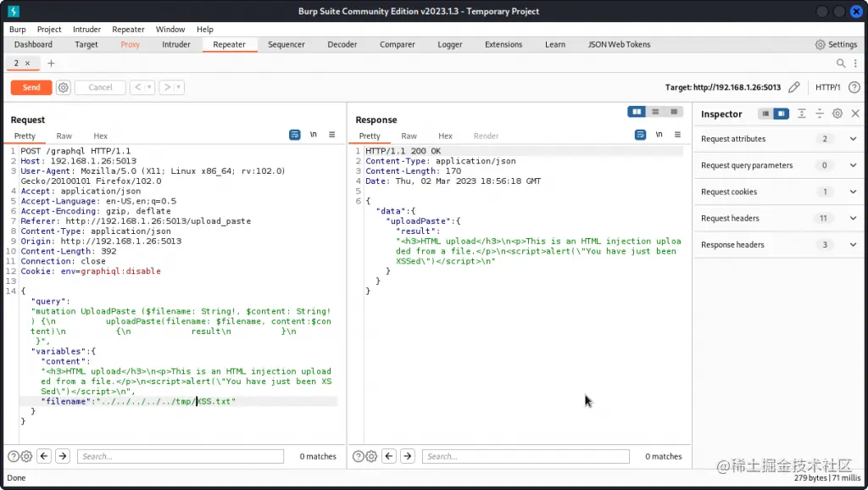
Task: Go to previous Request search match
Action: (x=44, y=456)
